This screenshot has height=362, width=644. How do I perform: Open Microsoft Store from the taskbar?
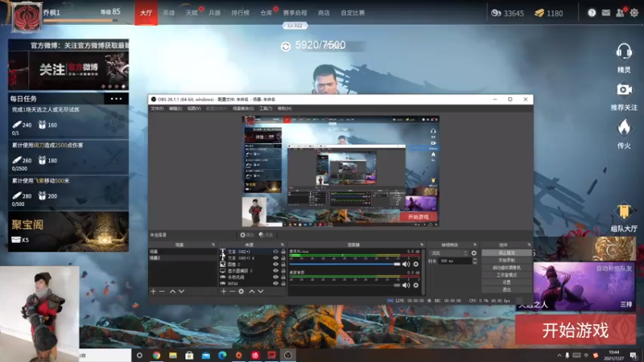tap(189, 355)
